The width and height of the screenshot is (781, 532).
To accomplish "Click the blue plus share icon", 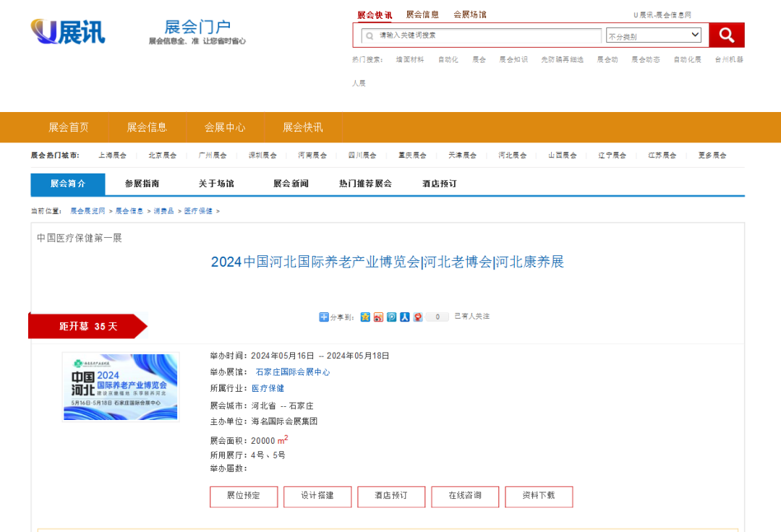I will coord(324,317).
